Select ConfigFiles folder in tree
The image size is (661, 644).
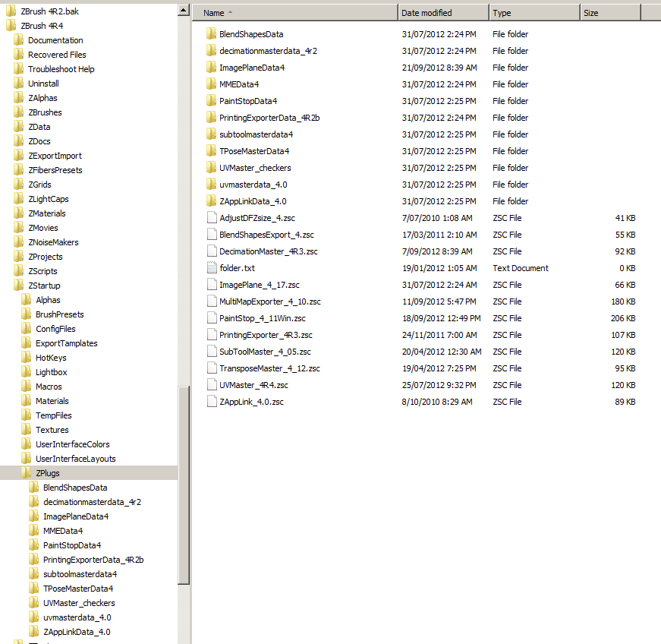point(55,329)
